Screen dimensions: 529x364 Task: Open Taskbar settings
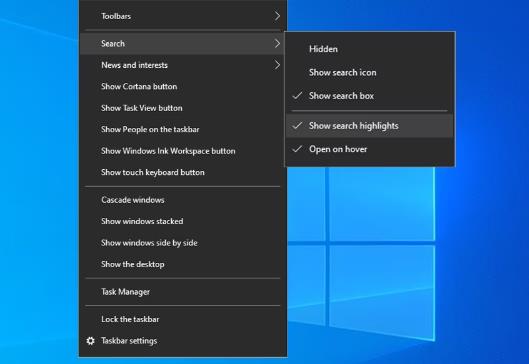(183, 341)
